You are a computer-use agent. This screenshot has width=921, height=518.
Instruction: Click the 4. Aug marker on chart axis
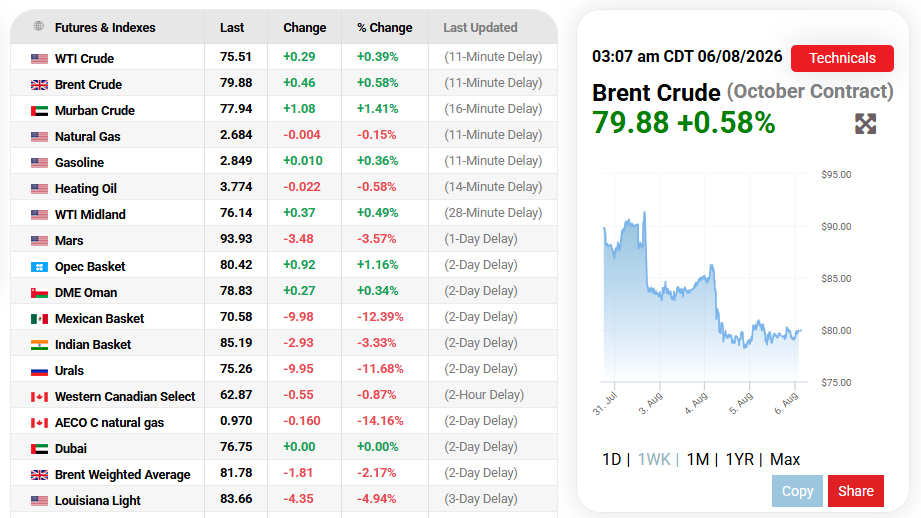click(x=696, y=403)
